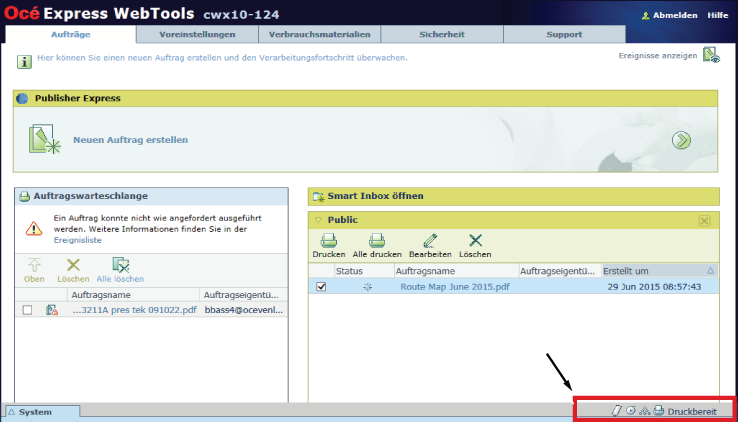Open the Support tab
Image resolution: width=738 pixels, height=422 pixels.
pos(564,34)
